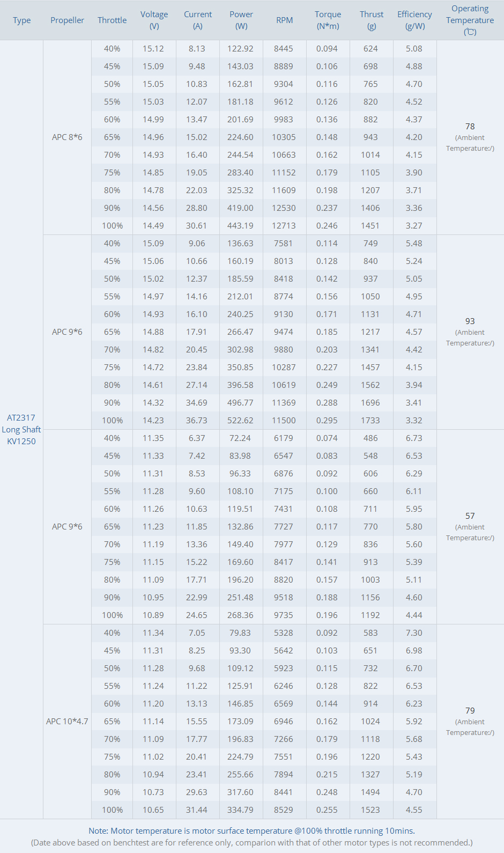This screenshot has height=853, width=504.
Task: Click the Type column header
Action: (x=22, y=20)
